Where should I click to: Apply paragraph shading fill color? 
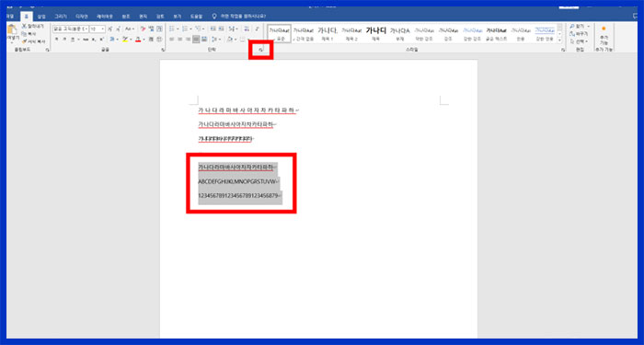230,39
